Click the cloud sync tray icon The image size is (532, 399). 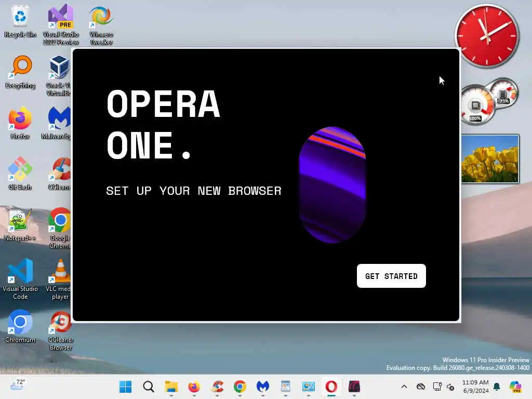421,387
